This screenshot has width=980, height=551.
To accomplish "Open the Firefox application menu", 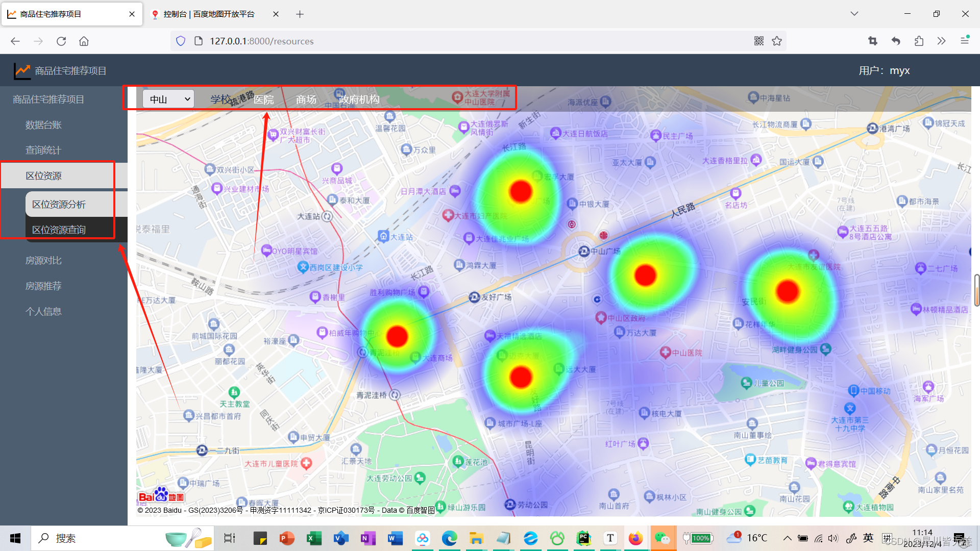I will tap(965, 40).
